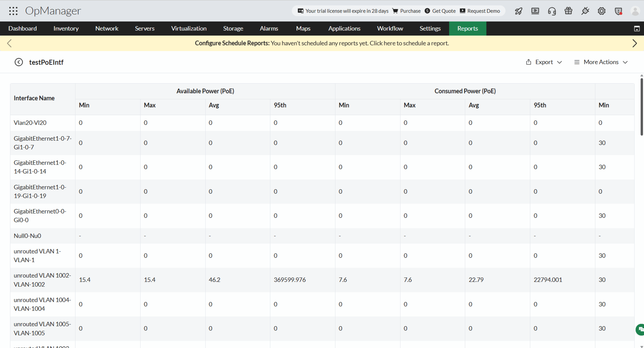This screenshot has width=644, height=348.
Task: Open the Inventory tab
Action: click(66, 29)
